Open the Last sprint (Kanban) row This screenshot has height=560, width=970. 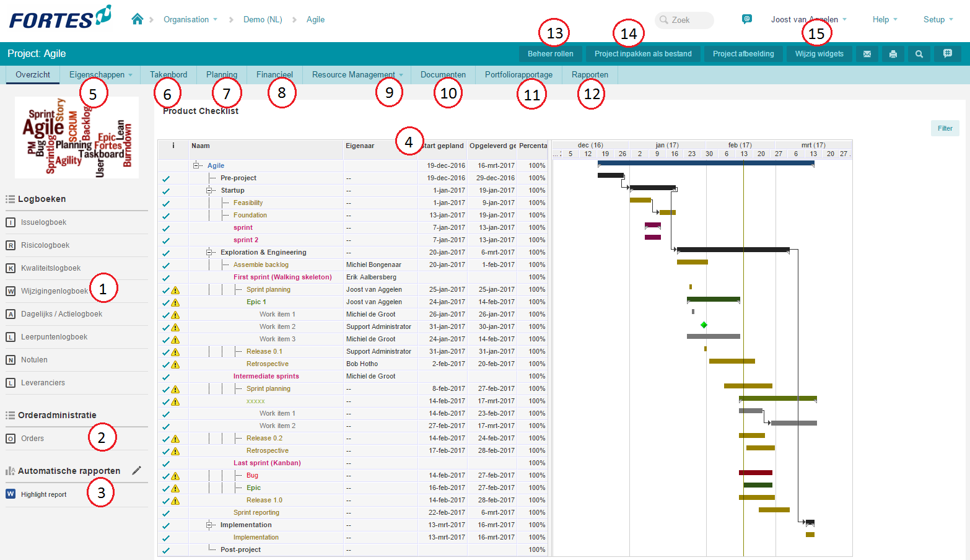(x=267, y=463)
